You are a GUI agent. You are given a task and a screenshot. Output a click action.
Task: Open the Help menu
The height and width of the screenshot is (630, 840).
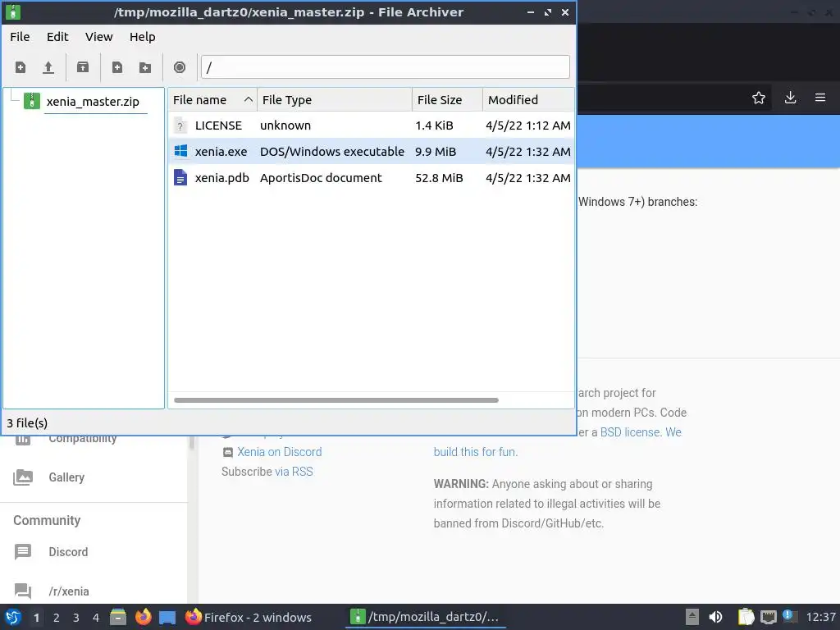143,37
